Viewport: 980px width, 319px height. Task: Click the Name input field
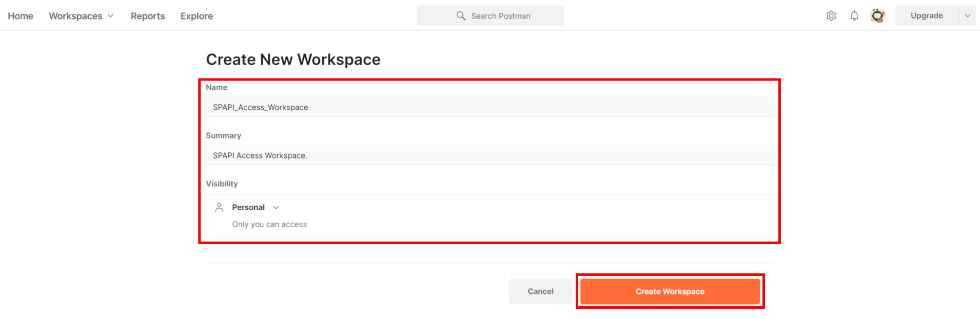tap(491, 107)
